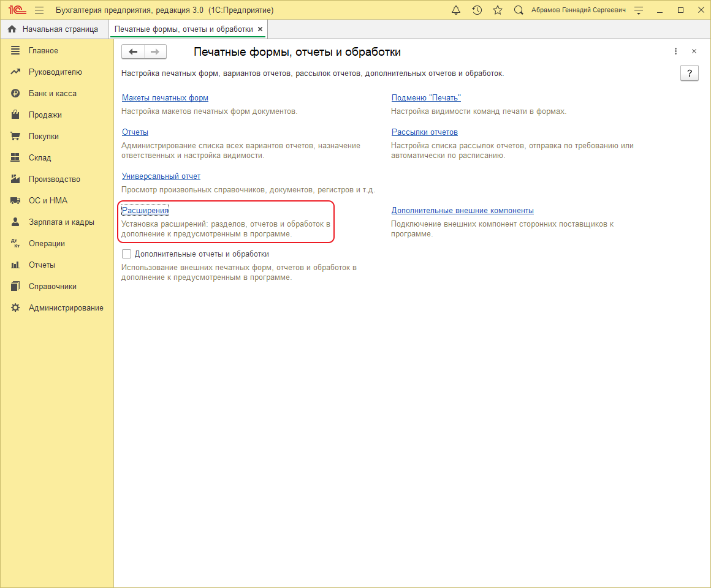Click the Продажи shopping bag icon

pos(15,115)
